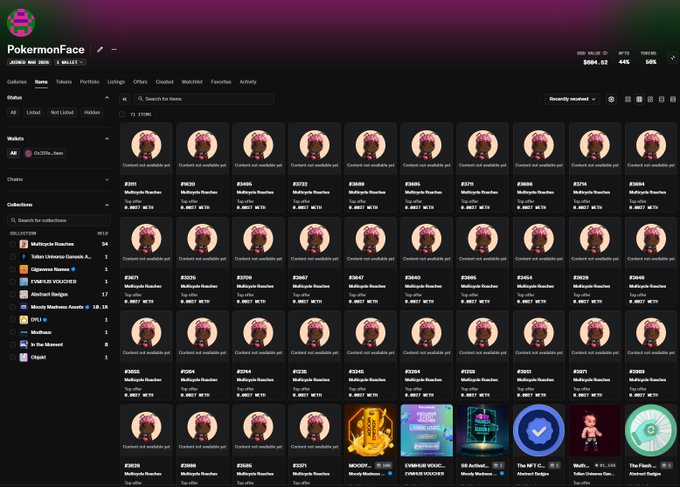
Task: Click the Moody Madness Assets collection icon
Action: tap(24, 307)
